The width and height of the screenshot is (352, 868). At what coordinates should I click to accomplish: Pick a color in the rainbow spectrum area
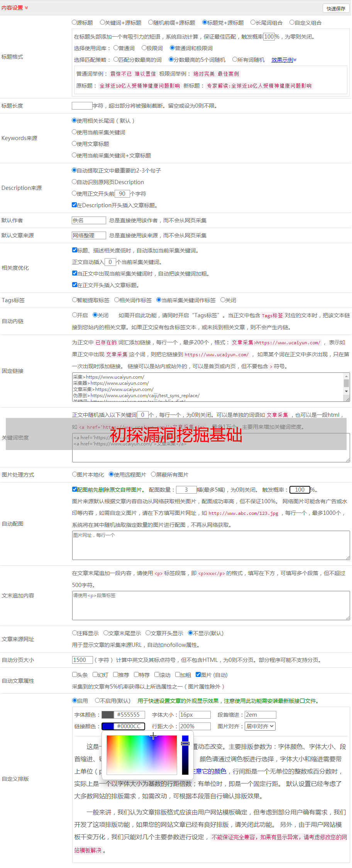(x=142, y=755)
